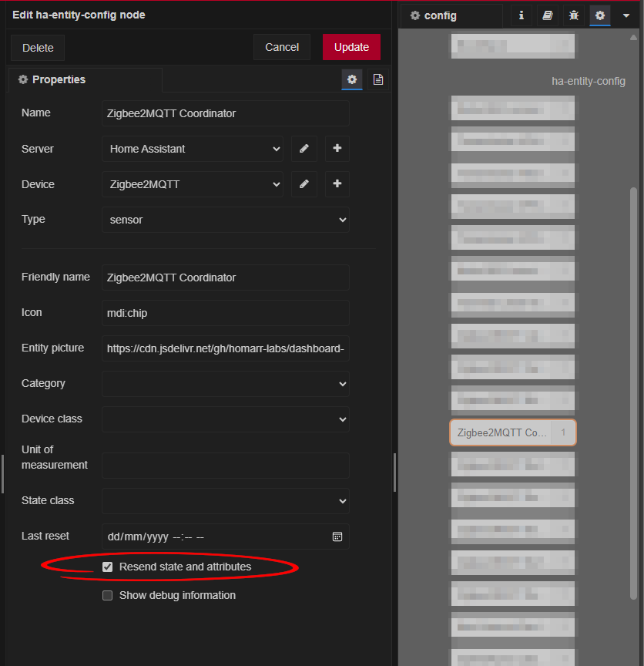Open the Server dropdown showing Home Assistant
The image size is (644, 666).
193,149
